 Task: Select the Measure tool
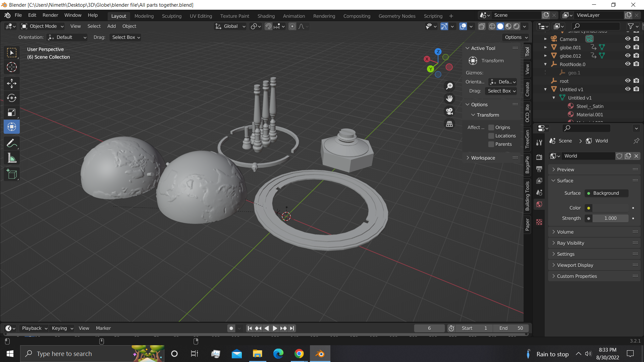coord(11,158)
